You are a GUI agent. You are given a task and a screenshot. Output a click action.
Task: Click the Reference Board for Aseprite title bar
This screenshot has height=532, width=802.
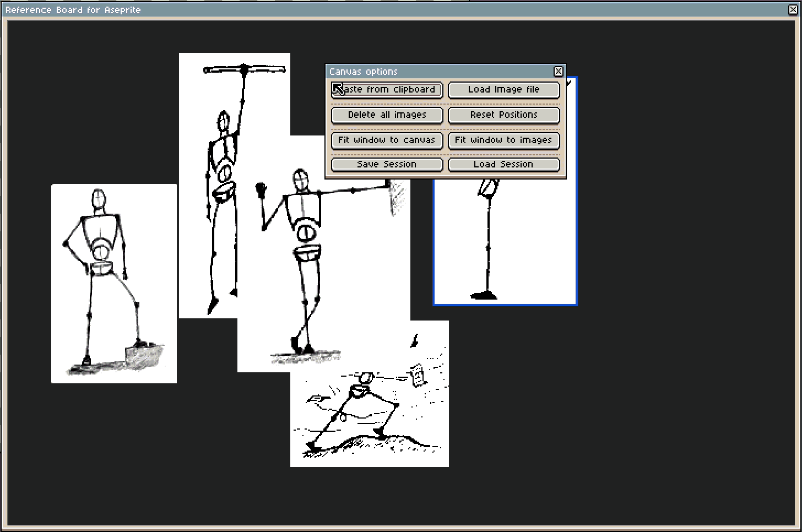coord(386,9)
